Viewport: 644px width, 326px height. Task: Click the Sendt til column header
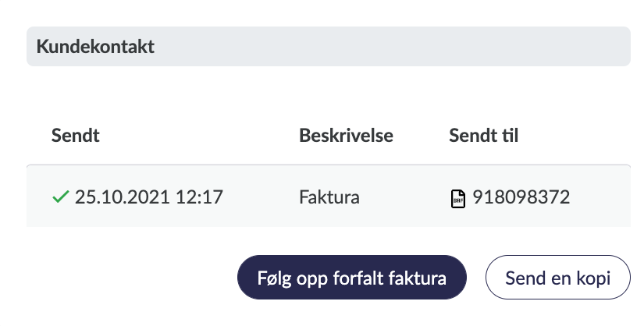[x=484, y=136]
